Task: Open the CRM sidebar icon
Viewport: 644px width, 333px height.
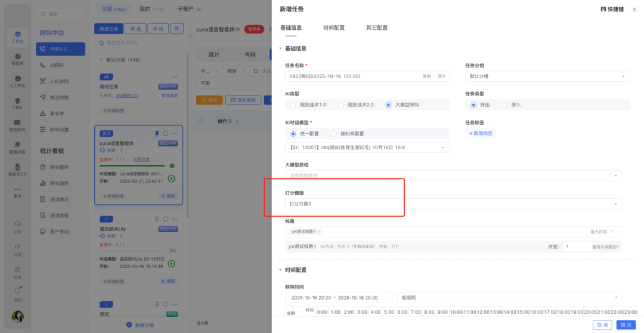Action: pos(17,103)
